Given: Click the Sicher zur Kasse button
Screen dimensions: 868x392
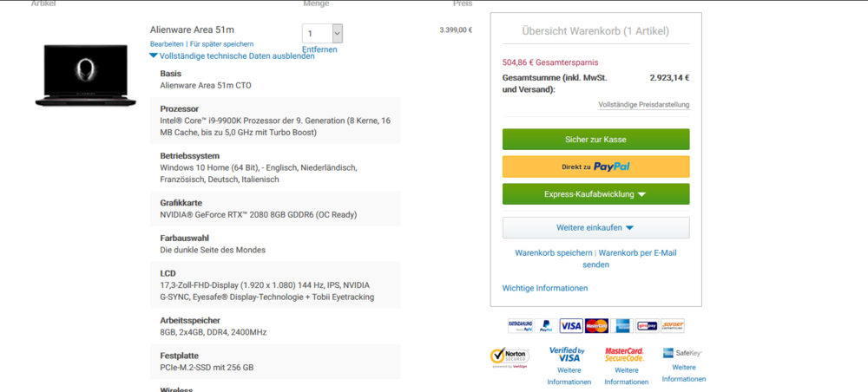Looking at the screenshot, I should [x=595, y=139].
